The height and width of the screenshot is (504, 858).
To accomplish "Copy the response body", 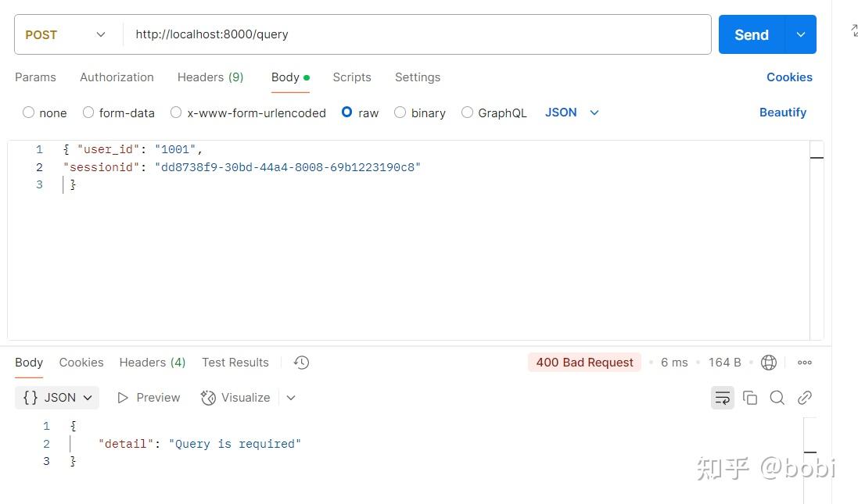I will pos(749,398).
